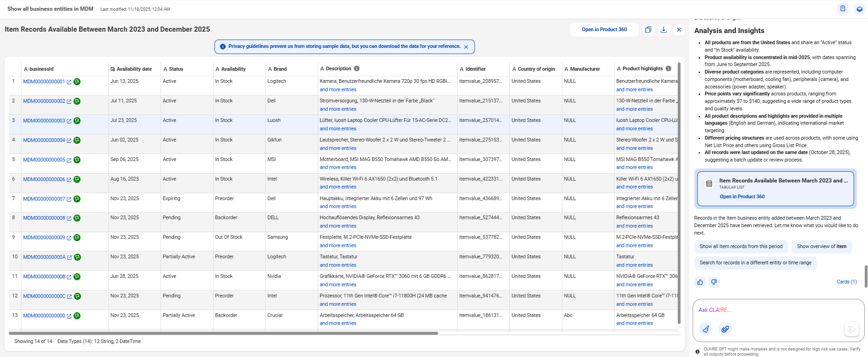Search for records in a different entity or time range
The image size is (868, 357).
point(755,263)
